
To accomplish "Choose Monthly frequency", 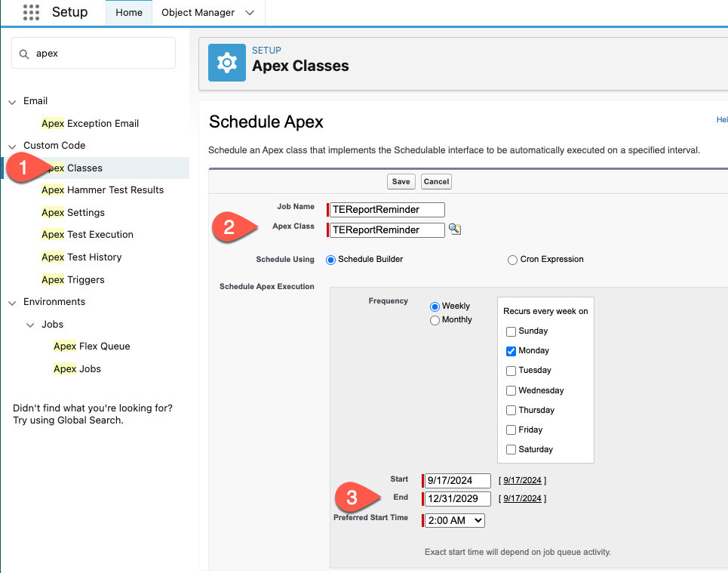I will coord(435,320).
